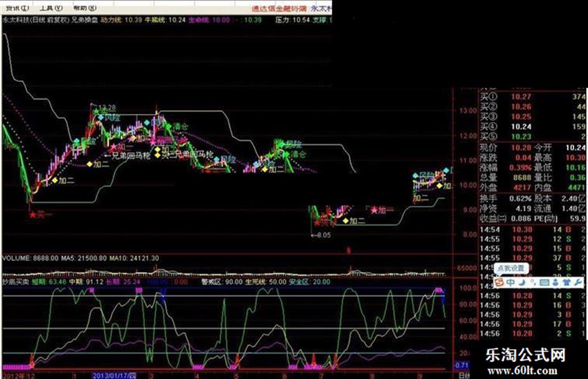Click the 通达信金融终端 title text
The image size is (588, 379).
click(x=279, y=8)
